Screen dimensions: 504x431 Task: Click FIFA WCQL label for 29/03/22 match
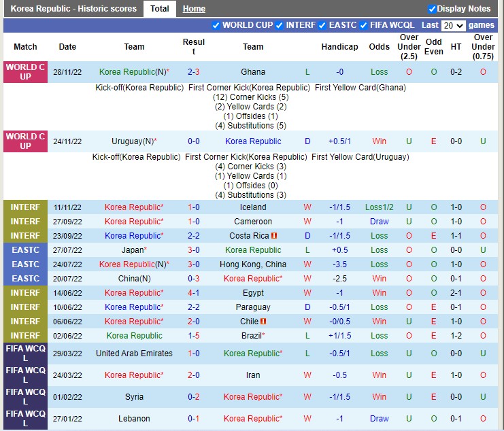pyautogui.click(x=25, y=354)
